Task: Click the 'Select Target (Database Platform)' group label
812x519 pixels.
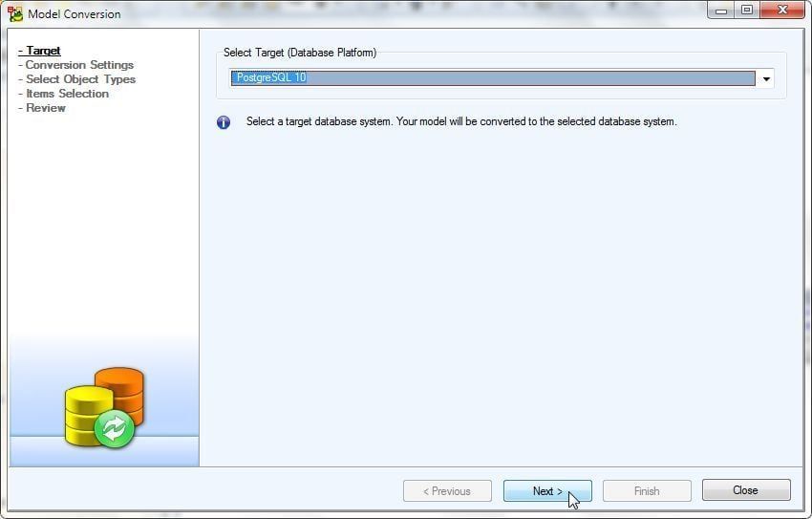Action: [x=300, y=53]
